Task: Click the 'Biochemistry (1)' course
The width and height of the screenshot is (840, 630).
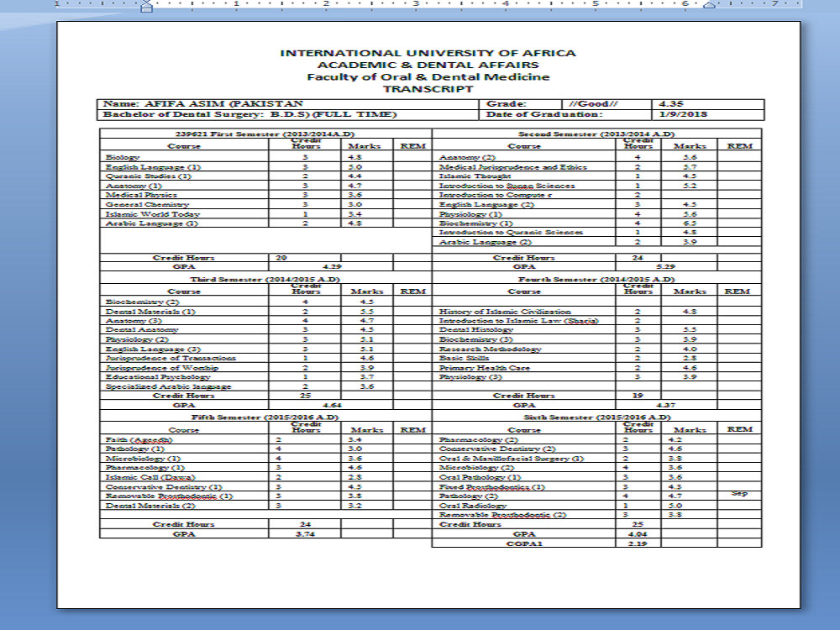Action: 475,223
